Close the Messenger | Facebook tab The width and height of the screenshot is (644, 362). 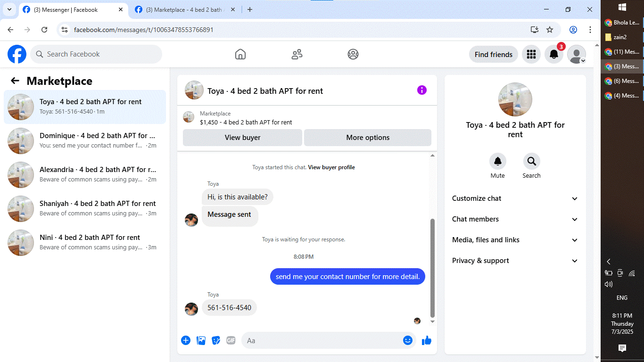coord(121,9)
